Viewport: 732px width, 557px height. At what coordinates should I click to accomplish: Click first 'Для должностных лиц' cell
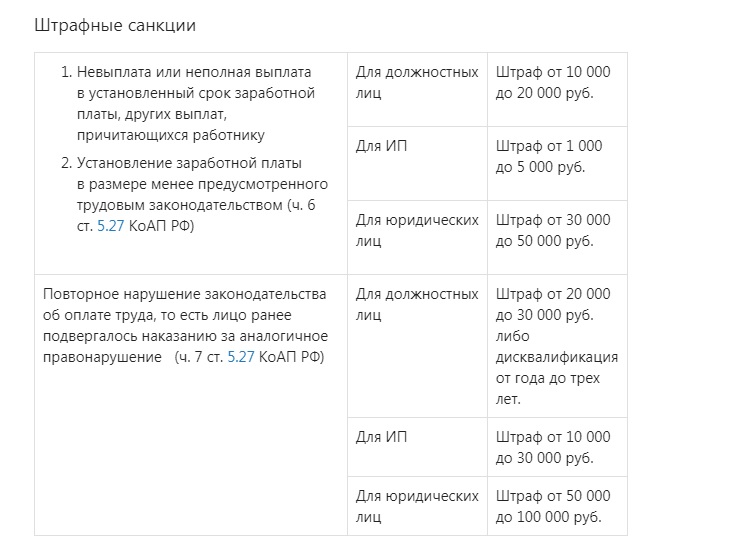[x=417, y=89]
